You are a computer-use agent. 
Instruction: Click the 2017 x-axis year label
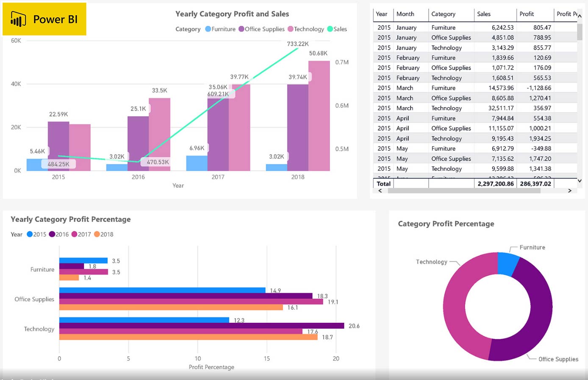[218, 177]
